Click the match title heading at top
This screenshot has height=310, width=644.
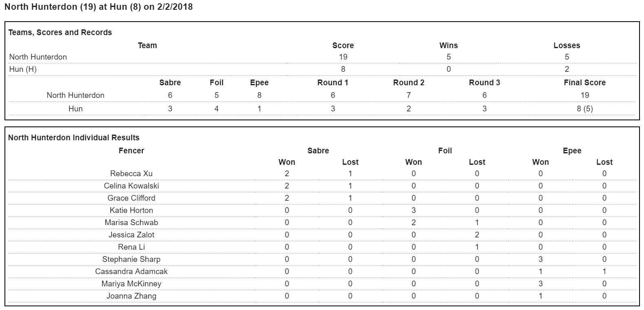point(99,7)
